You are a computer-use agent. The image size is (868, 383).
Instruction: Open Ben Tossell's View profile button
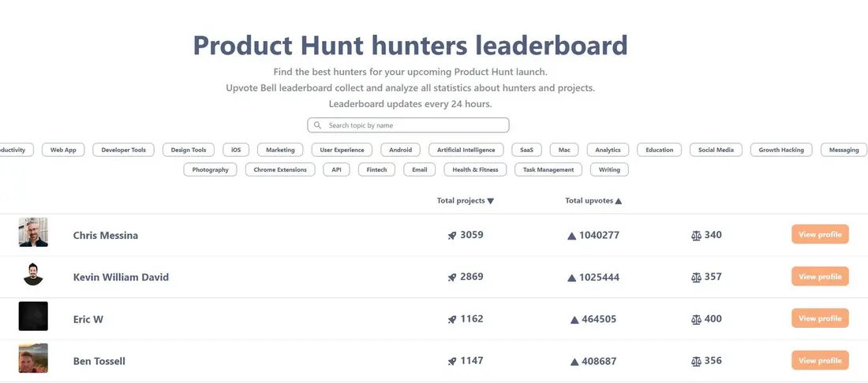pyautogui.click(x=820, y=360)
